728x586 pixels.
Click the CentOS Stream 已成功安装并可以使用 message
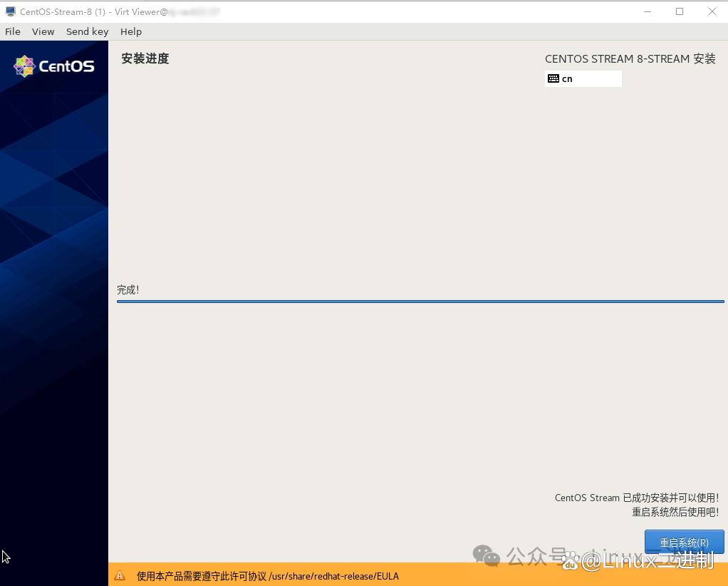(637, 498)
